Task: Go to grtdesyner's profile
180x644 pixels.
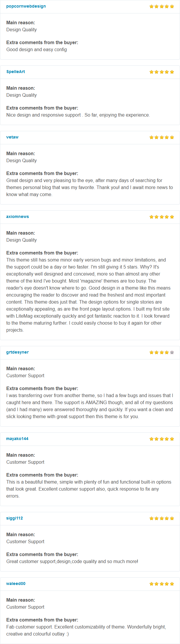Action: (x=18, y=352)
